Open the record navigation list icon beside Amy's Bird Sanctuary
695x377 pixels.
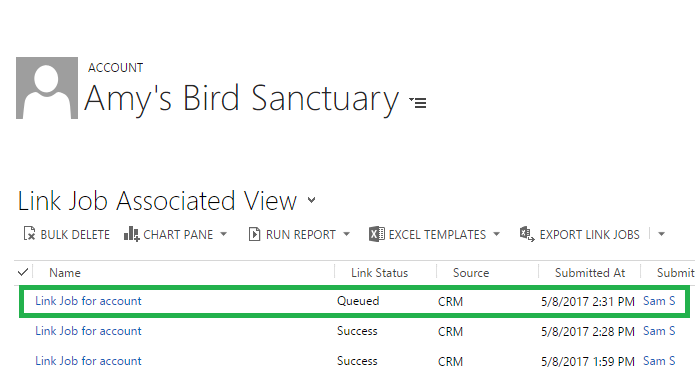tap(418, 103)
